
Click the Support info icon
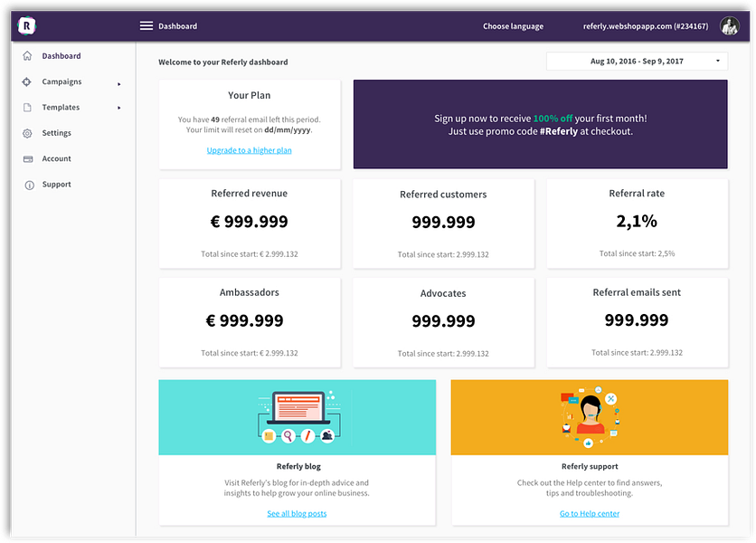tap(30, 185)
